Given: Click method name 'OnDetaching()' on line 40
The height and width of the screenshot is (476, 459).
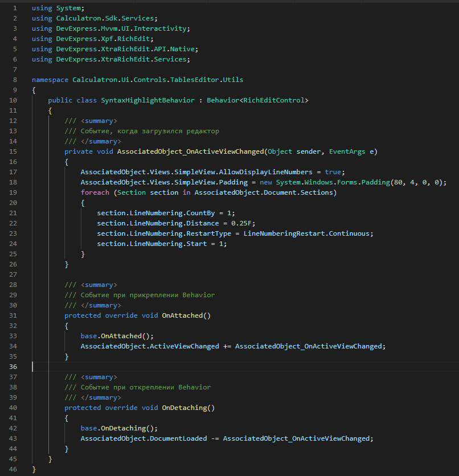Looking at the screenshot, I should [x=188, y=408].
